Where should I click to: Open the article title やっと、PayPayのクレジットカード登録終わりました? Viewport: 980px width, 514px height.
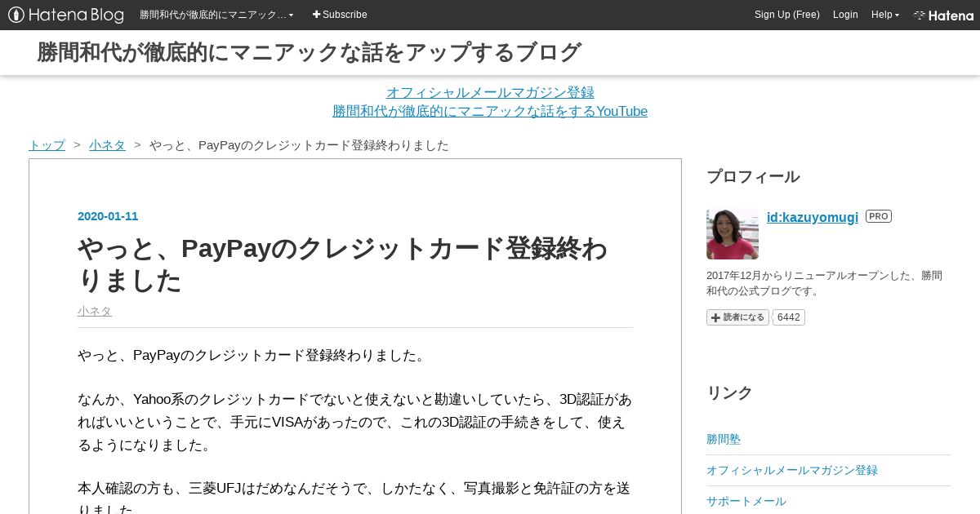[343, 264]
